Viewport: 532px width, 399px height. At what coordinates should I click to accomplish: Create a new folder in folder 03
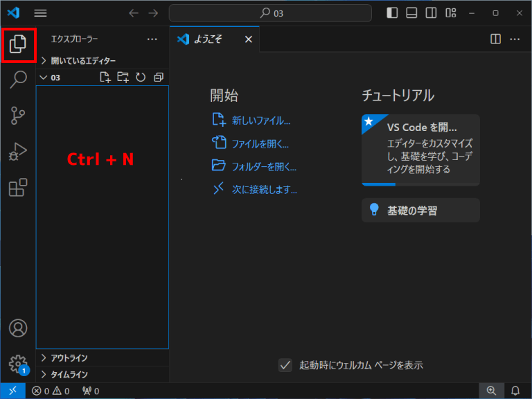pos(123,78)
